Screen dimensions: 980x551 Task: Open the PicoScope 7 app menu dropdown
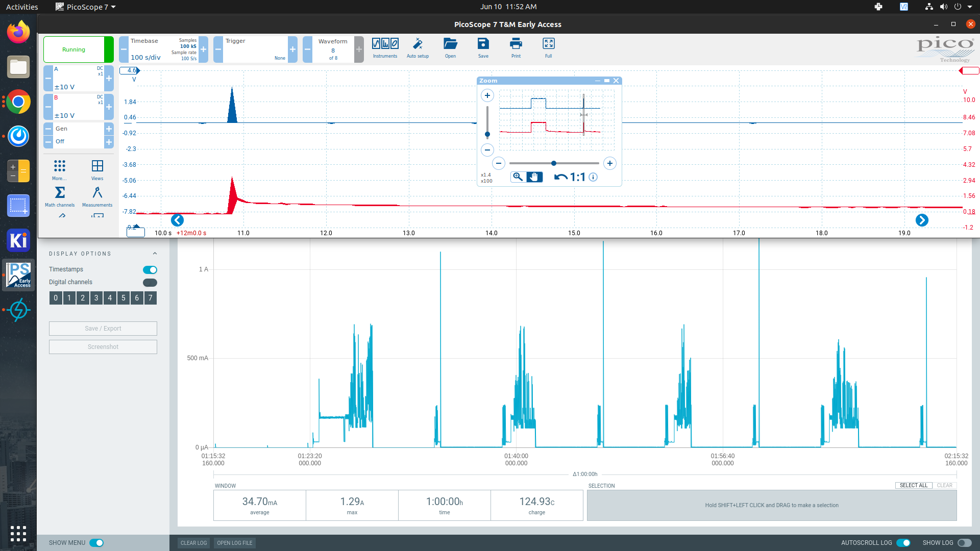click(86, 7)
